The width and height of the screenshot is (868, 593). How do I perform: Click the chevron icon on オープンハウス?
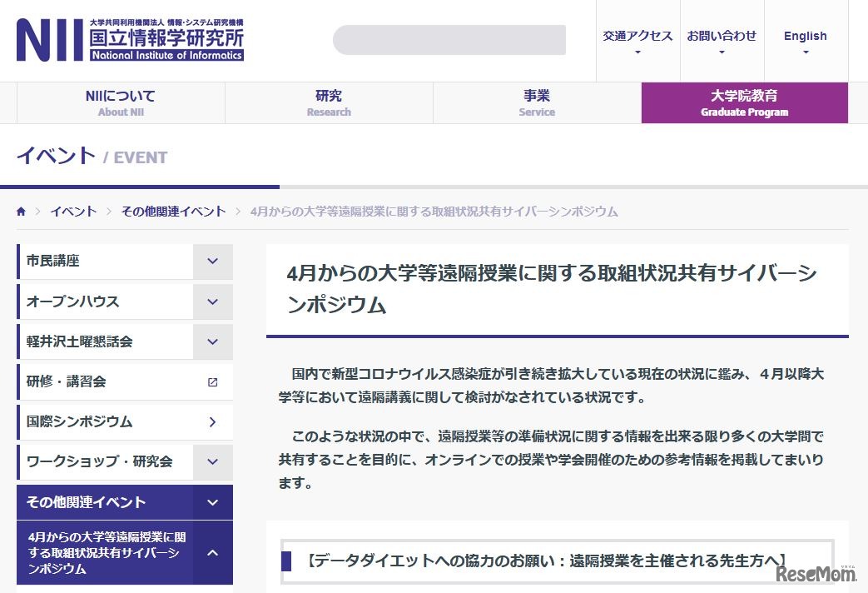pos(213,301)
